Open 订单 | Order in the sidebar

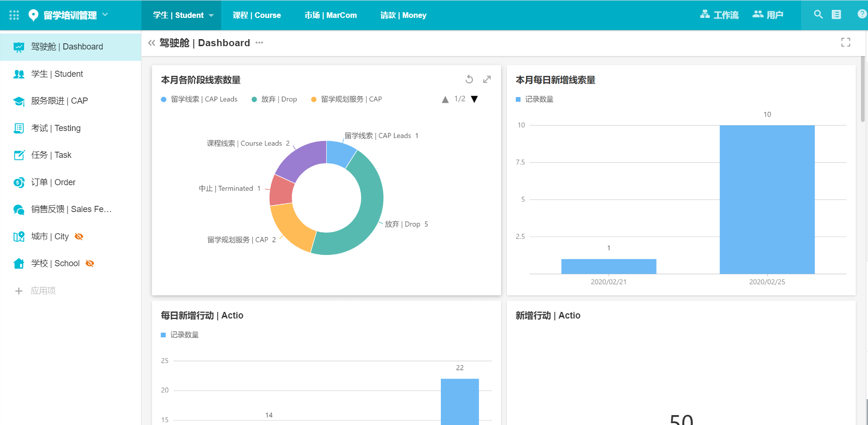(x=53, y=182)
